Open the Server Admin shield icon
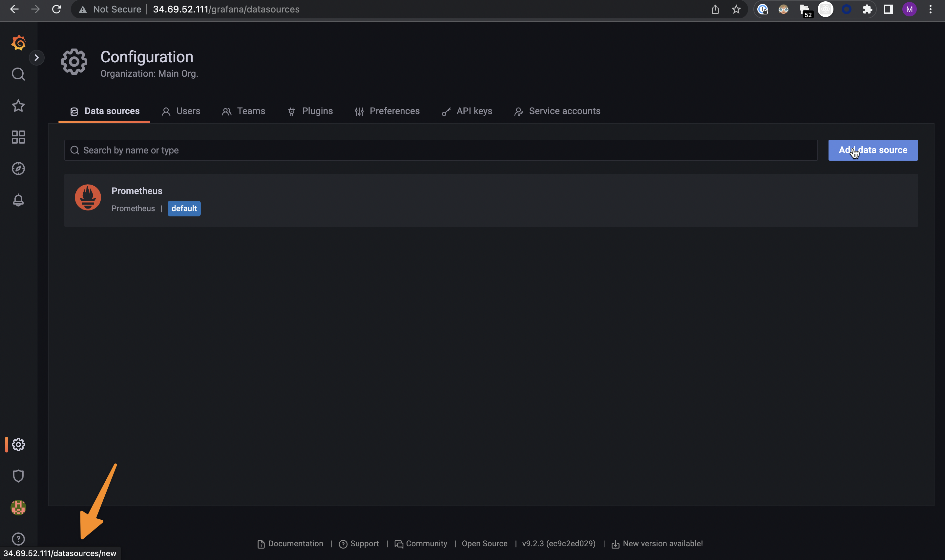Screen dimensions: 945x560 18,476
